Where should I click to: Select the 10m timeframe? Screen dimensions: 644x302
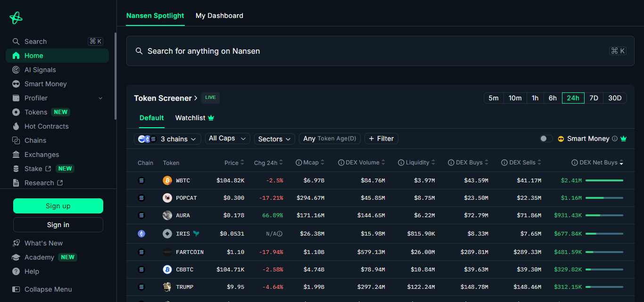(x=515, y=98)
